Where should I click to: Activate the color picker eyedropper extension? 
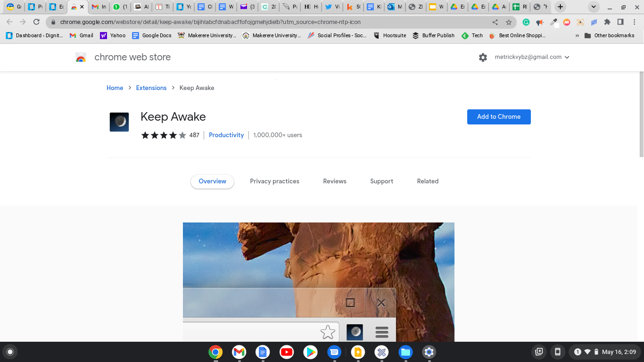[553, 22]
